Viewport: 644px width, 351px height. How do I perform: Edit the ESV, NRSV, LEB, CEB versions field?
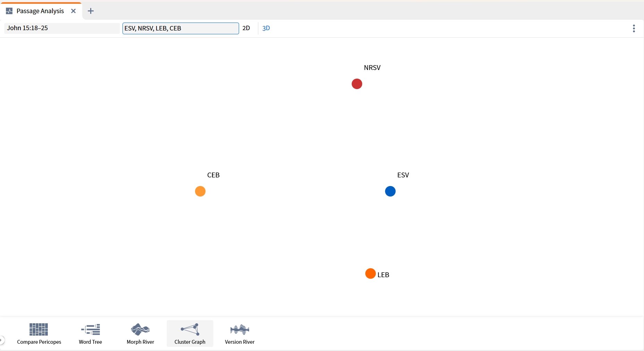180,28
